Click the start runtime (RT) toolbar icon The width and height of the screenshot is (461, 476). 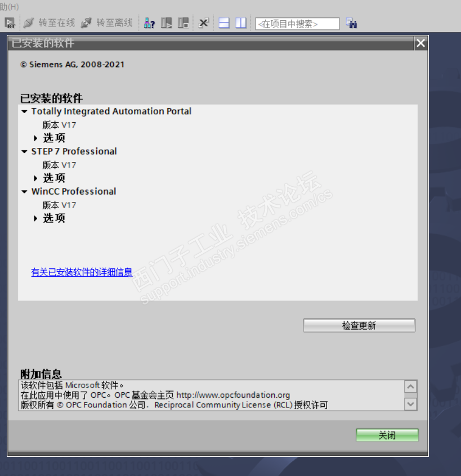point(10,23)
